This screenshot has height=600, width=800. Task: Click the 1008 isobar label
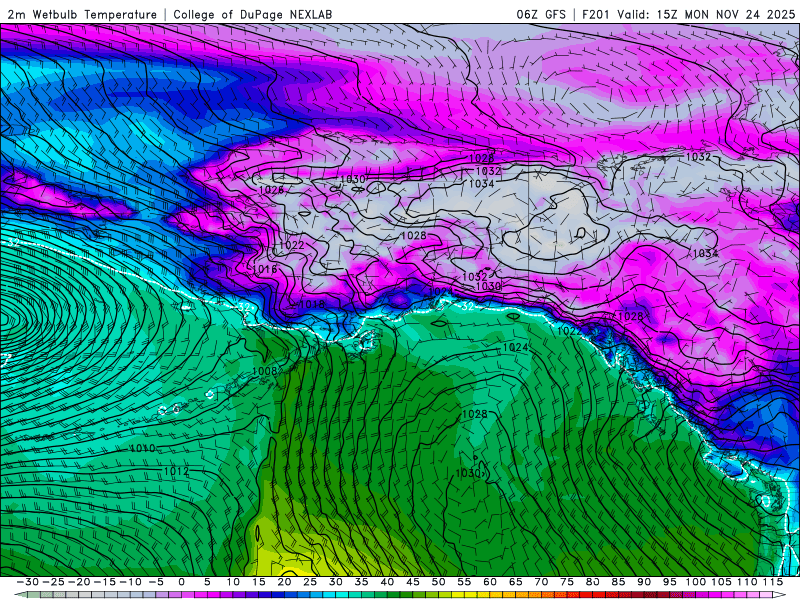[264, 371]
